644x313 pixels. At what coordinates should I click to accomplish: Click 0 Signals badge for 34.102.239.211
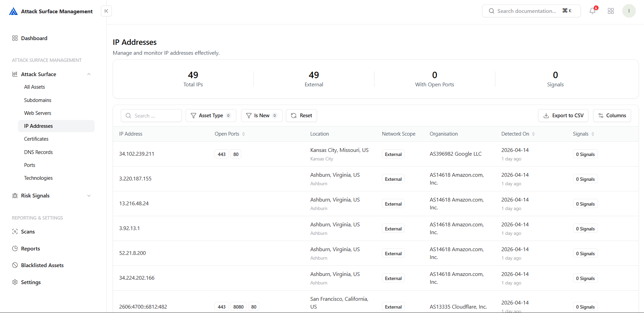585,154
